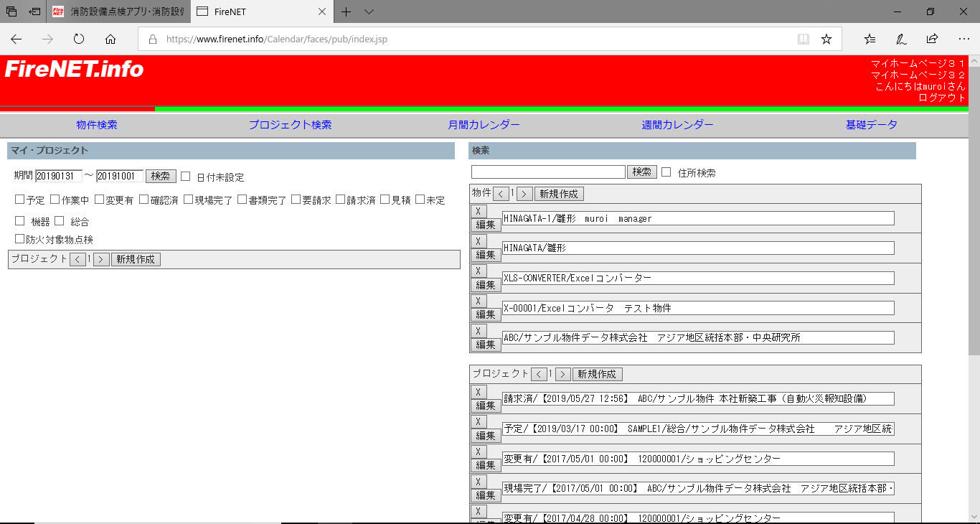980x524 pixels.
Task: Share this page icon
Action: (x=932, y=39)
